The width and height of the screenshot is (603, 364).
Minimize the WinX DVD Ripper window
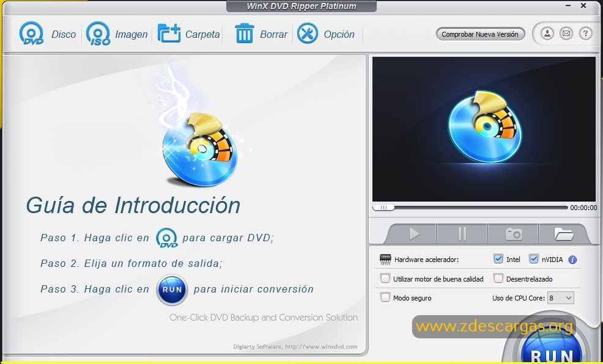[x=568, y=5]
